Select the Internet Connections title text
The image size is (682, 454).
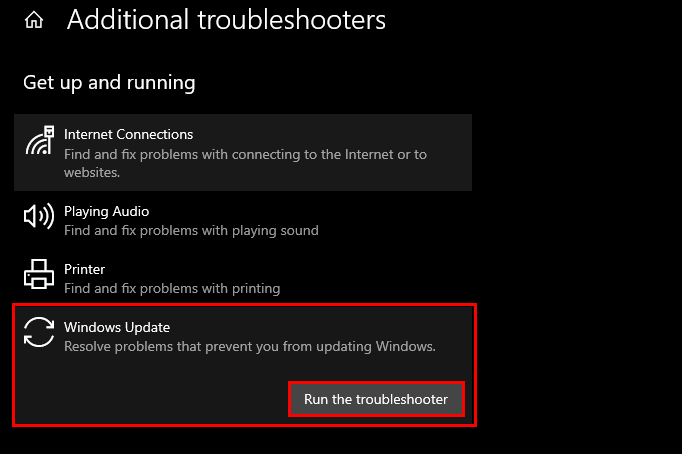click(128, 134)
